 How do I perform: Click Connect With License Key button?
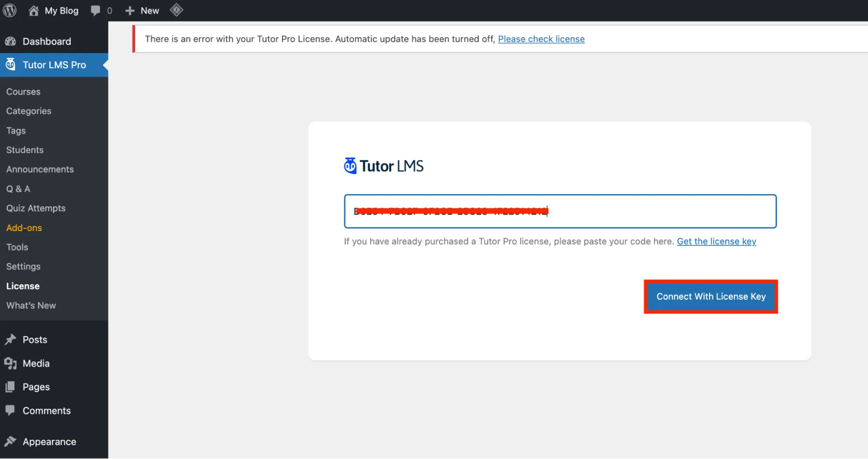pyautogui.click(x=711, y=297)
